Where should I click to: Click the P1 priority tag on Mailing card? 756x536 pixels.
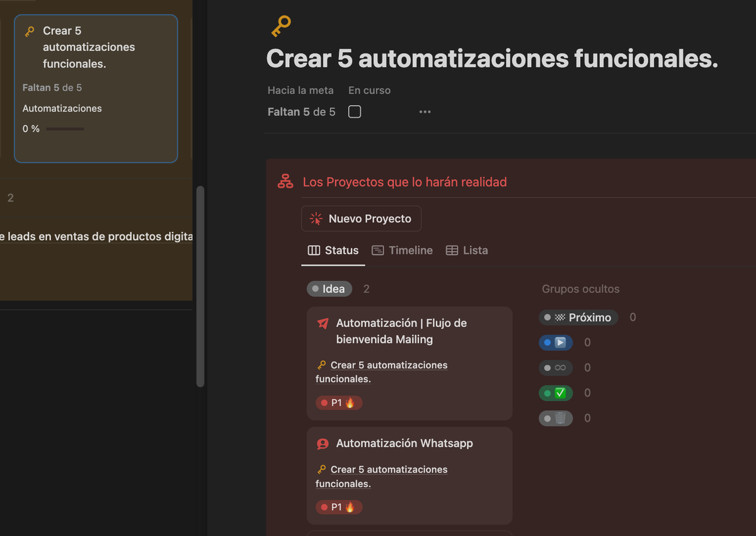[339, 402]
